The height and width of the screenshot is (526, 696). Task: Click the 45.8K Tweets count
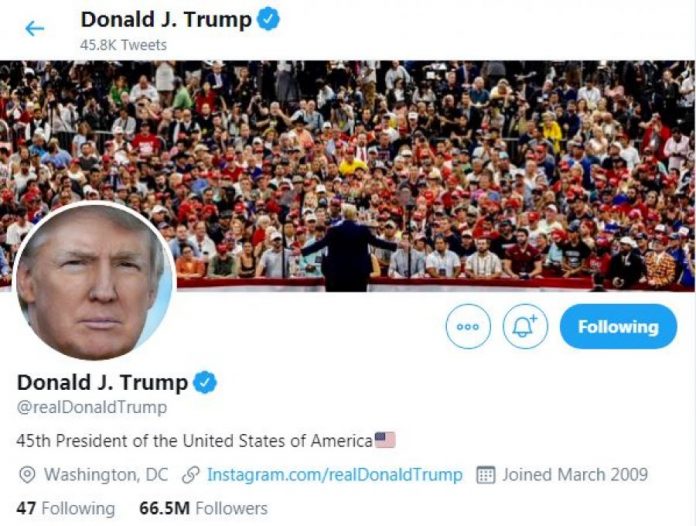(x=123, y=45)
